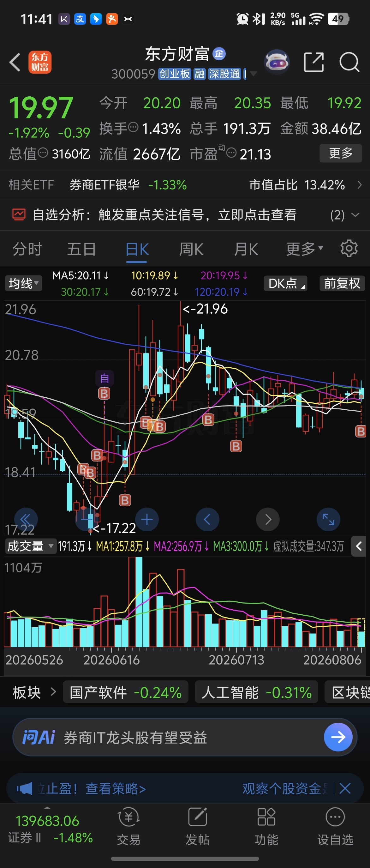Open 均线 indicator dropdown
370x868 pixels.
(23, 283)
